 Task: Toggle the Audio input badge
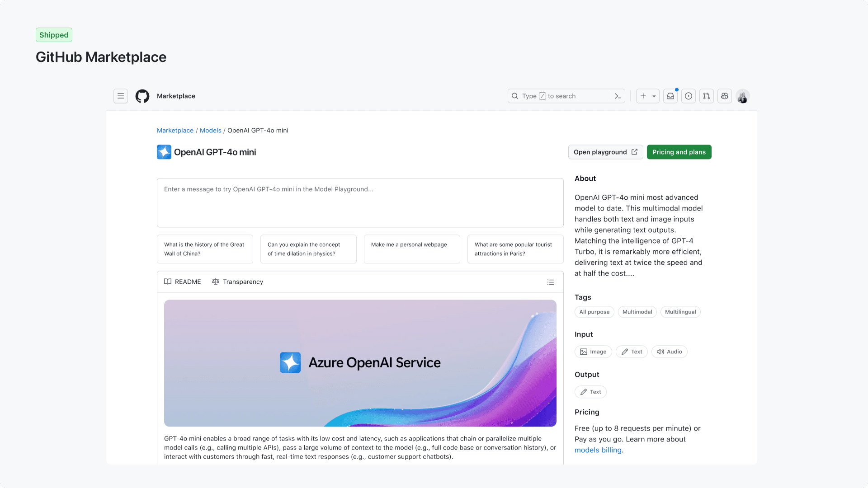(669, 352)
